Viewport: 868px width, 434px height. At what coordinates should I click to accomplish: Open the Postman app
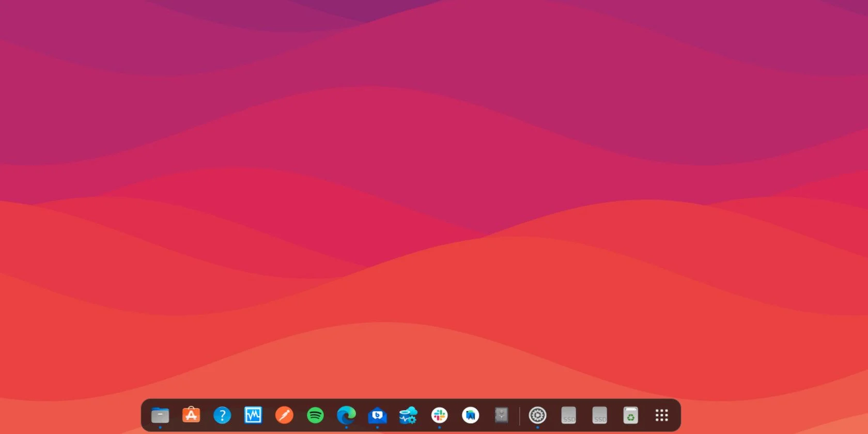point(284,415)
